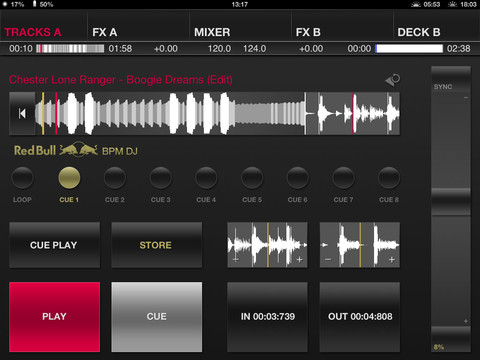Tap the CUE PLAY button
Screen dimensions: 480x360
54,245
